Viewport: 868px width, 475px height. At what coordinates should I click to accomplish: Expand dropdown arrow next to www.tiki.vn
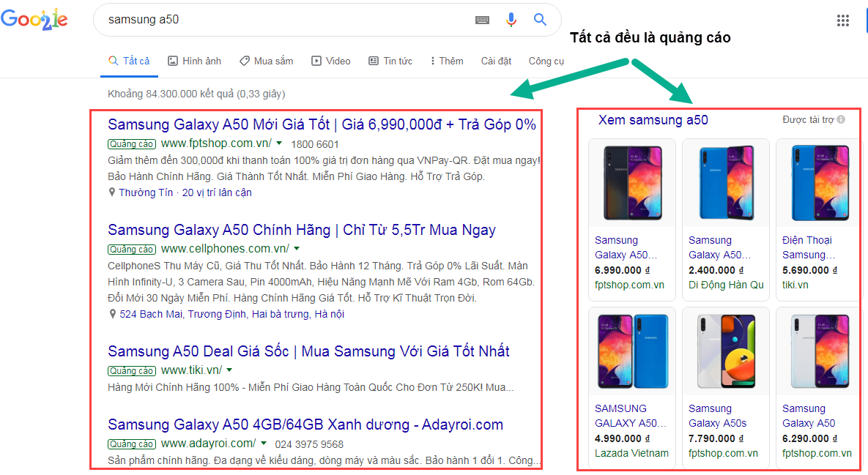click(x=229, y=370)
